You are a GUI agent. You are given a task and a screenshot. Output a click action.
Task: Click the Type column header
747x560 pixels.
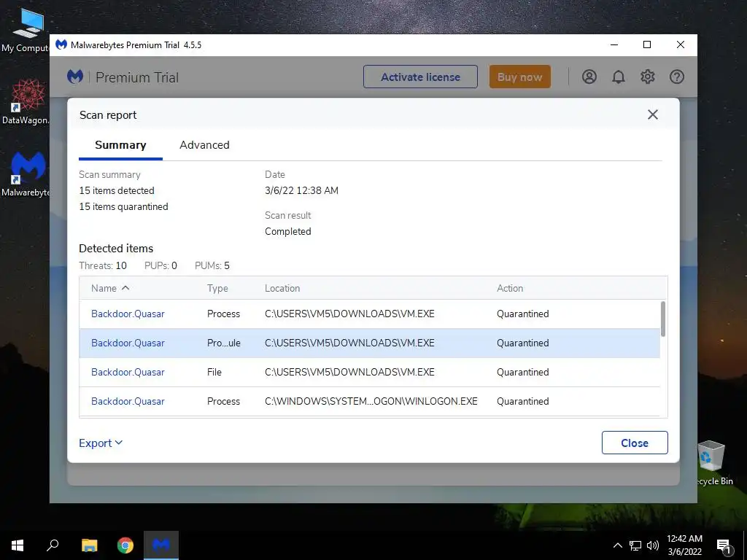217,288
